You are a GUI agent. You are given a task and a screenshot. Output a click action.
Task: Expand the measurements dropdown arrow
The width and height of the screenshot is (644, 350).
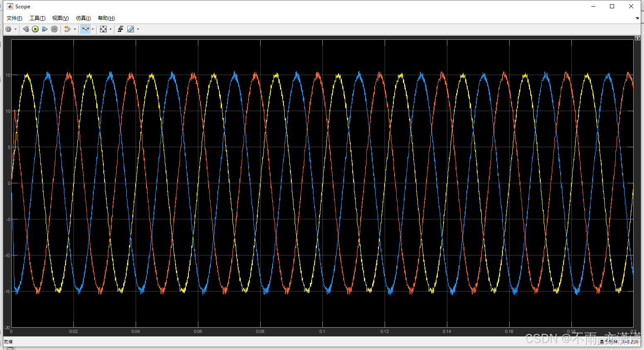(x=138, y=29)
